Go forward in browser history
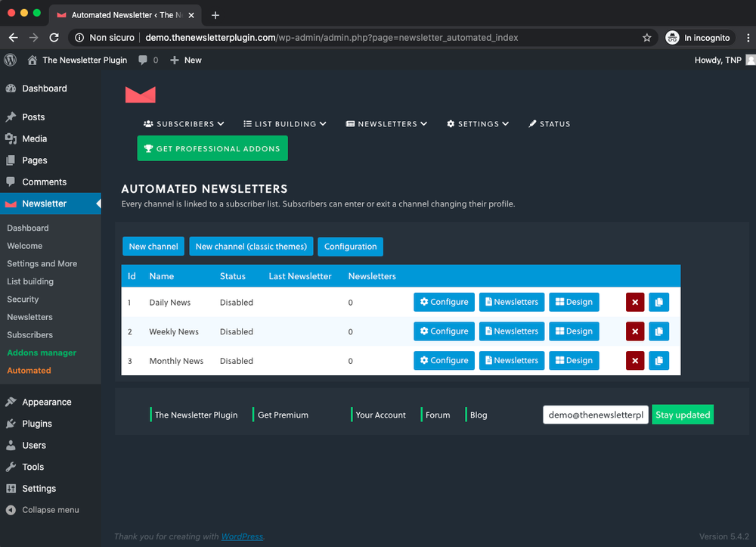756x547 pixels. coord(33,38)
